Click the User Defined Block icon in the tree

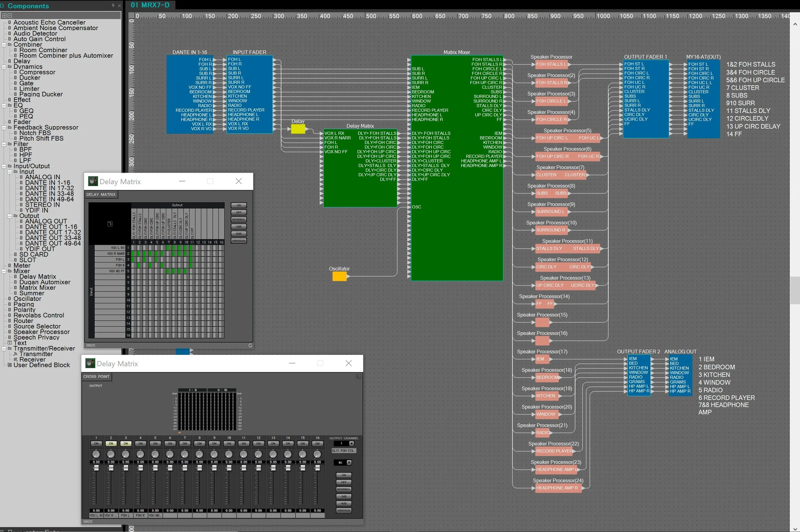(x=10, y=365)
